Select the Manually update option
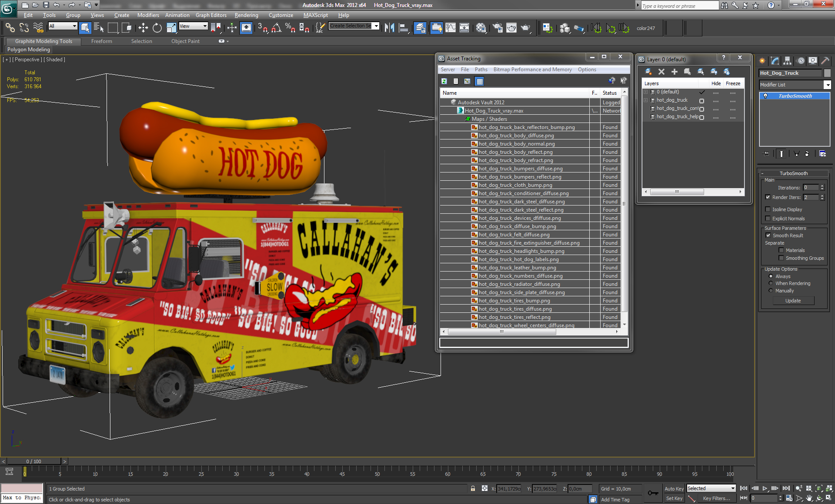The image size is (835, 504). tap(771, 291)
